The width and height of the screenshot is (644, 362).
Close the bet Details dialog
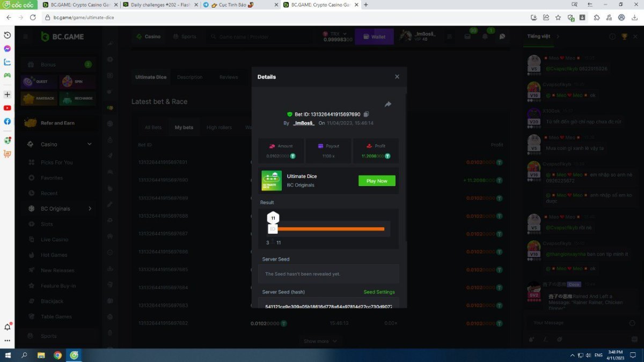pos(397,77)
